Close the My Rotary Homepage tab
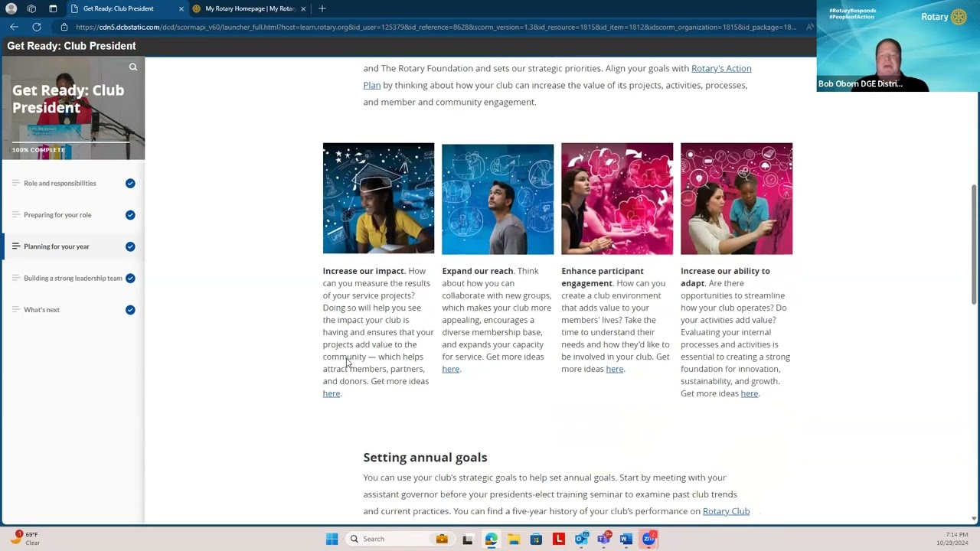Screen dimensions: 980x551 coord(303,8)
